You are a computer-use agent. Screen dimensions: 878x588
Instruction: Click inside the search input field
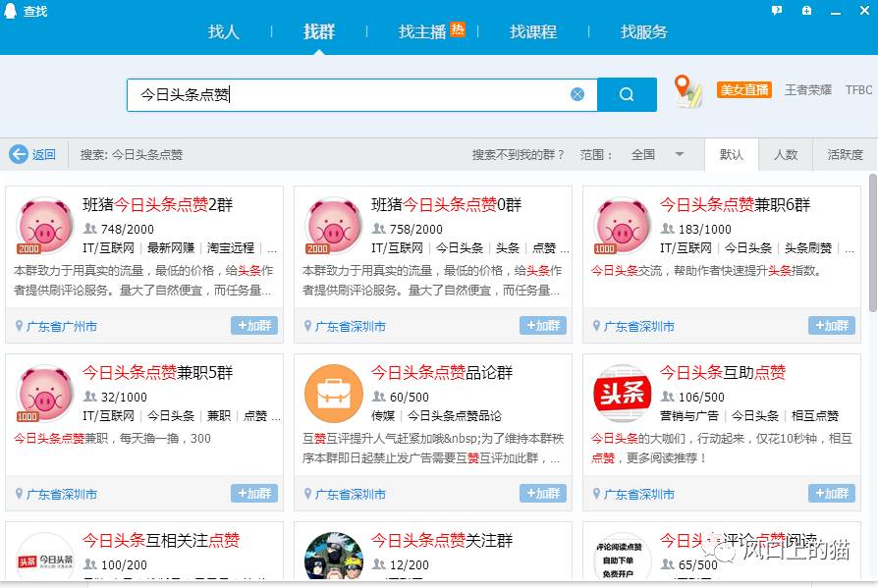[344, 94]
